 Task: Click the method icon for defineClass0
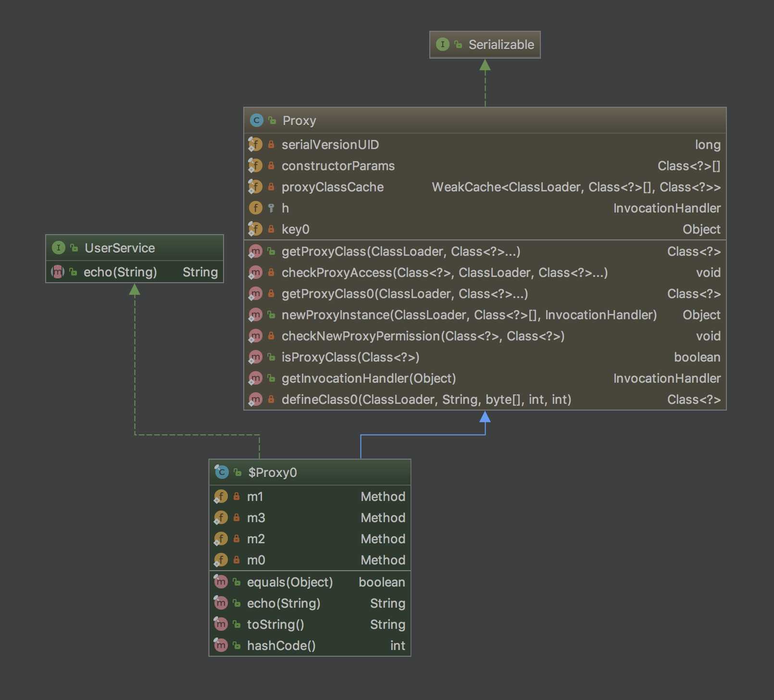pyautogui.click(x=255, y=399)
